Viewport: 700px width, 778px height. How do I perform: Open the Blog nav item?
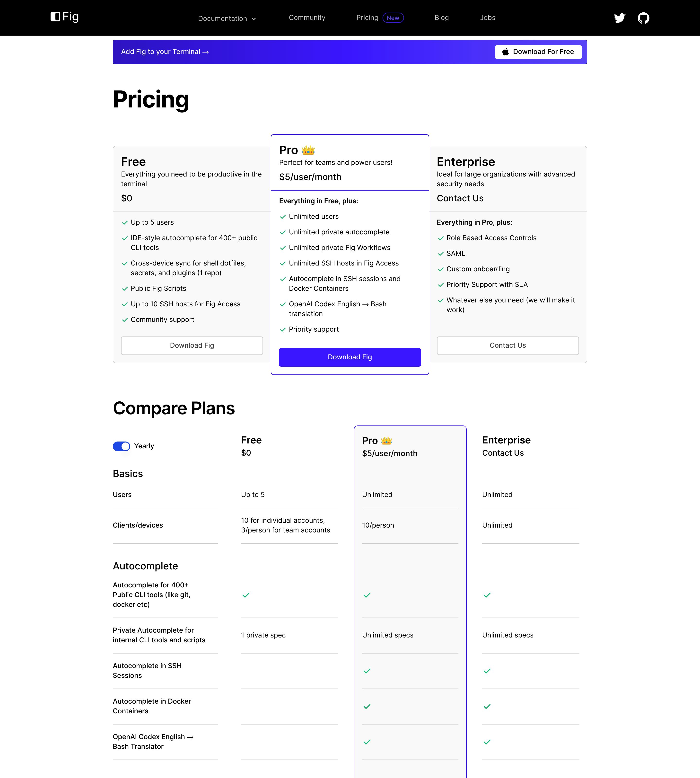[442, 18]
